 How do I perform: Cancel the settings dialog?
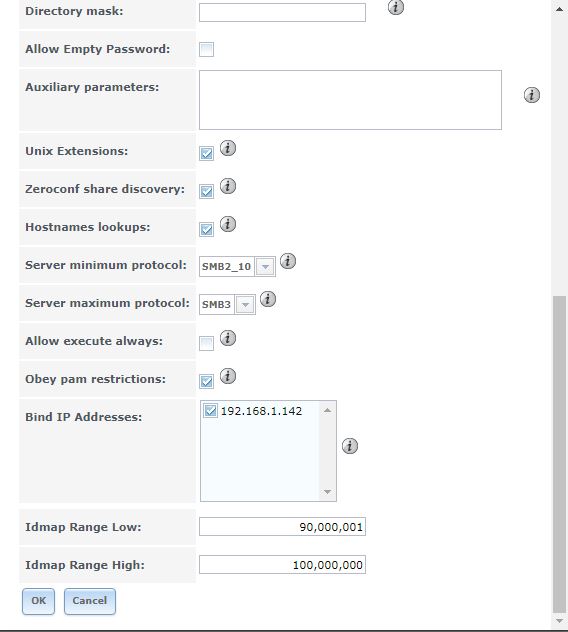89,601
